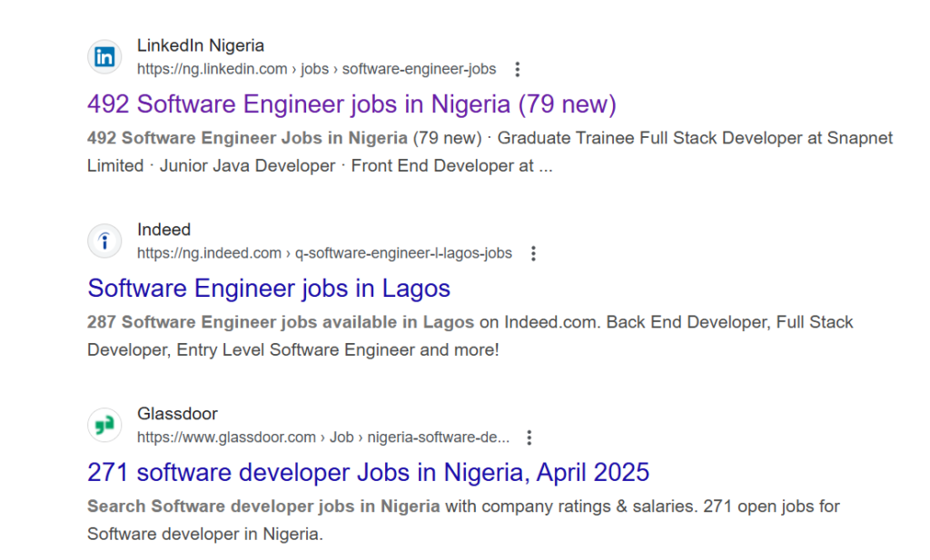Click Indeed snippet about Entry Level Software Engineer
This screenshot has height=560, width=930.
[x=470, y=336]
